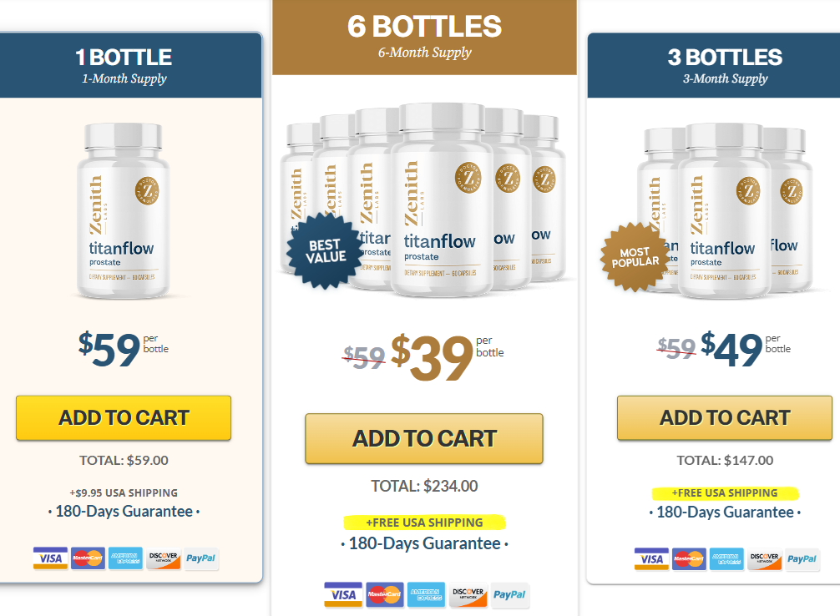This screenshot has width=840, height=616.
Task: Add the 6 Bottles package to cart
Action: tap(424, 439)
